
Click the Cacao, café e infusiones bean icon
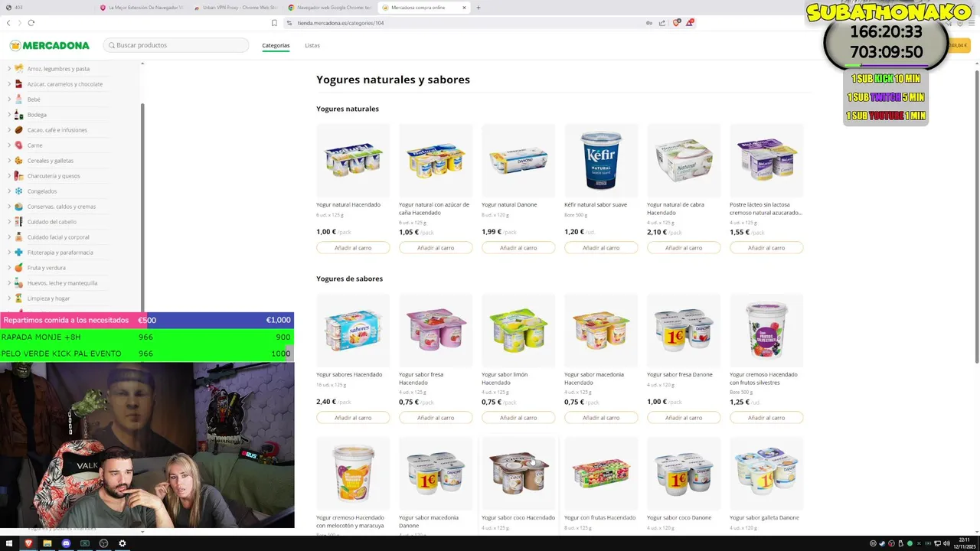[18, 130]
